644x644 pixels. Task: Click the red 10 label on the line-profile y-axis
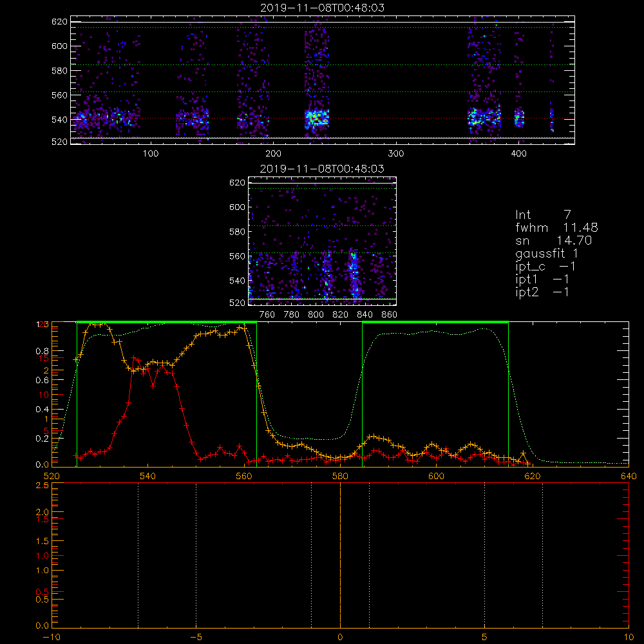click(x=43, y=395)
